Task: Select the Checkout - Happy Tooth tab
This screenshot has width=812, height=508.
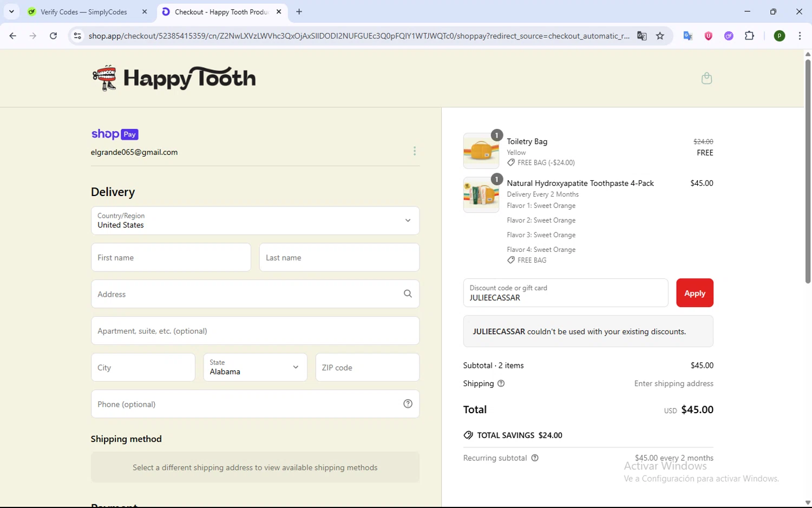Action: [222, 11]
